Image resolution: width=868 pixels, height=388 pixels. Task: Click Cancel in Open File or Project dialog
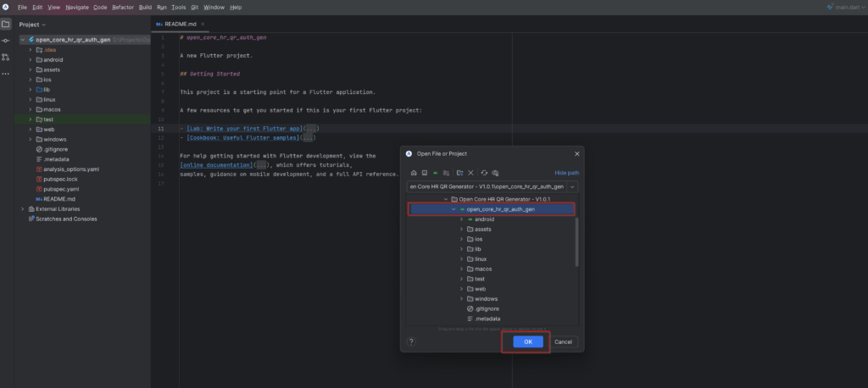[x=563, y=341]
